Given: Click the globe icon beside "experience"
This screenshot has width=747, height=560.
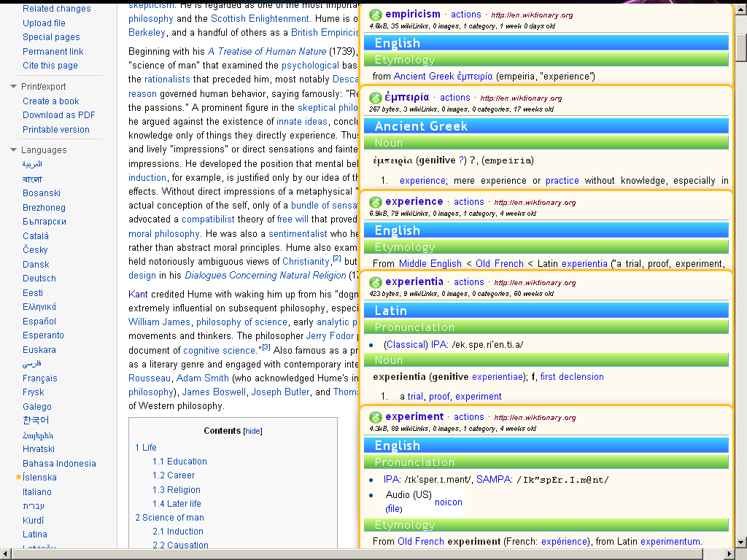Looking at the screenshot, I should click(x=376, y=201).
